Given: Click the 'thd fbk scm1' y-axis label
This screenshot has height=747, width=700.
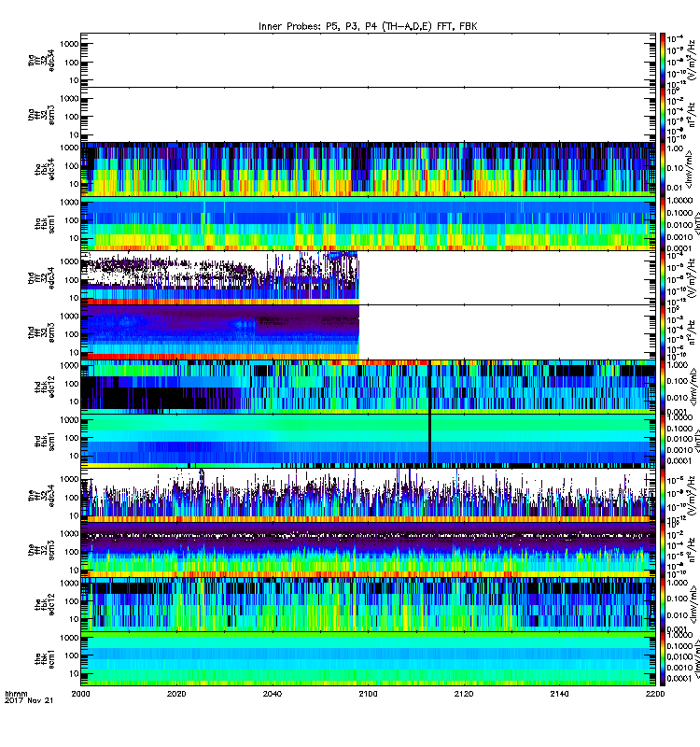Looking at the screenshot, I should coord(45,442).
